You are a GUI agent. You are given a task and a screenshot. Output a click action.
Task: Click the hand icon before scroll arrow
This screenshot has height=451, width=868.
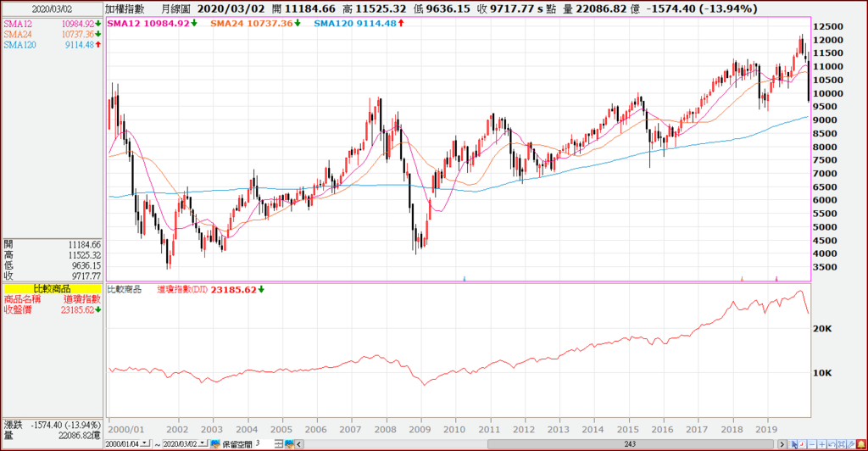click(290, 444)
